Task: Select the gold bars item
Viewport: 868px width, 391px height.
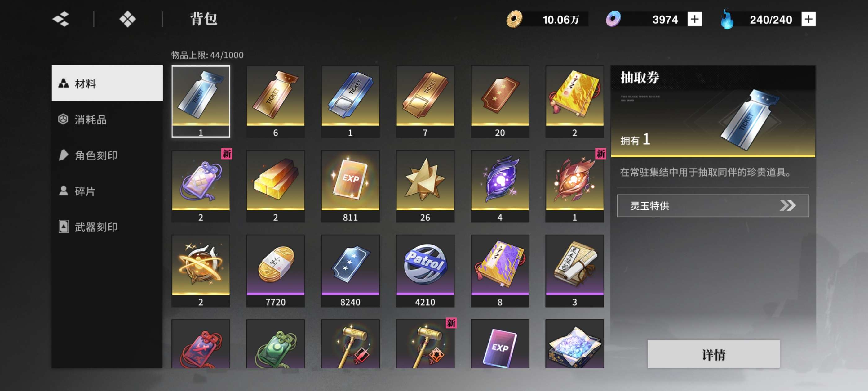Action: (275, 186)
